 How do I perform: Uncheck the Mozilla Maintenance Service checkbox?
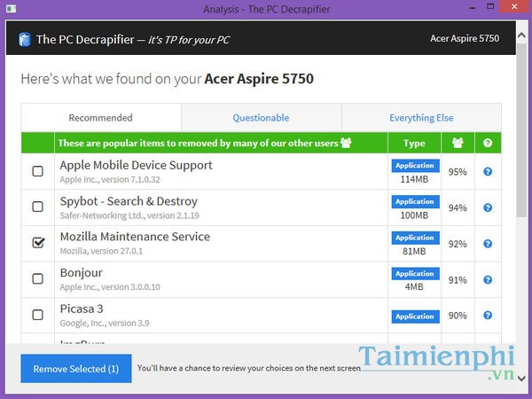(38, 243)
